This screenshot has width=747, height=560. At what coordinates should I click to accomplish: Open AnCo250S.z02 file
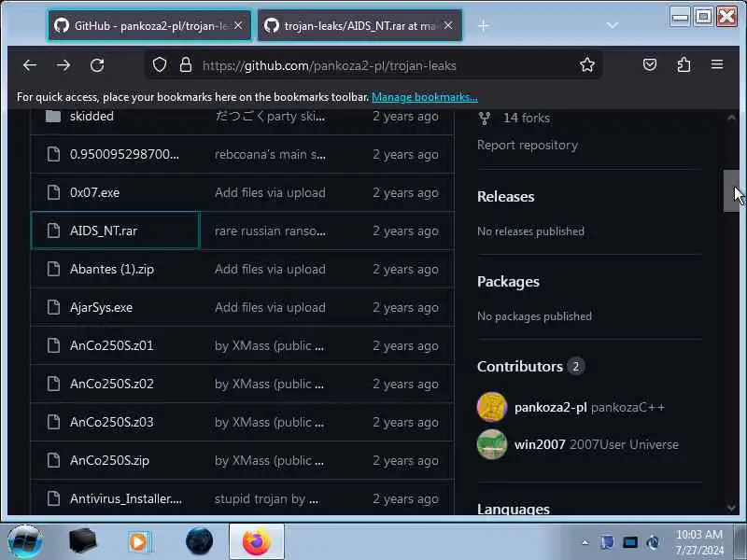point(111,384)
